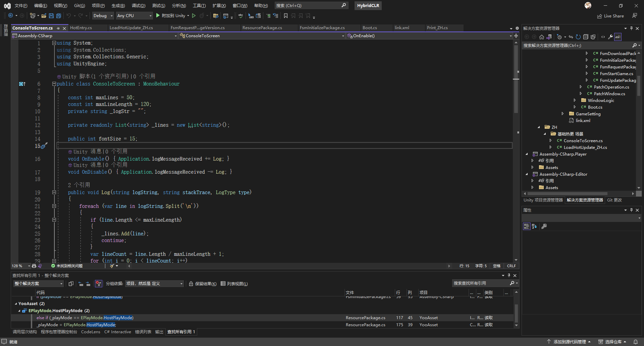Open property pages wrench in Properties panel
644x346 pixels.
point(544,226)
